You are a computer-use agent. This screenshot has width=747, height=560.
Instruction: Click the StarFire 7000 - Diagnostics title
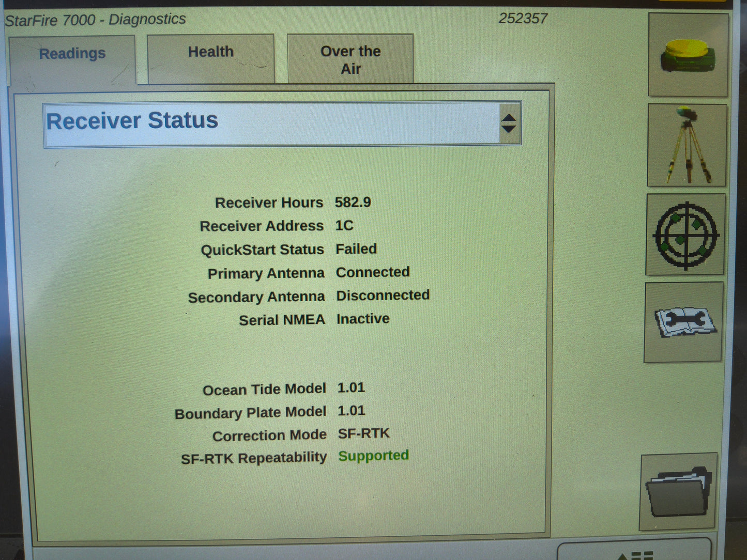(x=95, y=20)
